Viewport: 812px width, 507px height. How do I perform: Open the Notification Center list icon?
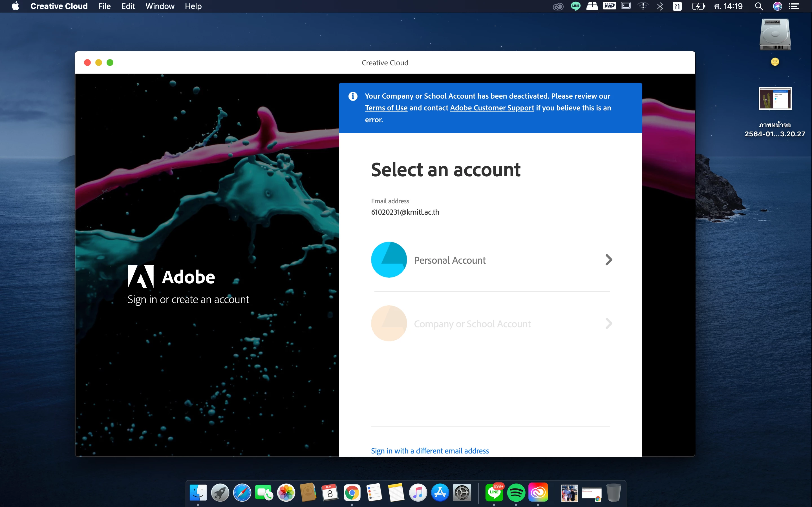tap(794, 6)
